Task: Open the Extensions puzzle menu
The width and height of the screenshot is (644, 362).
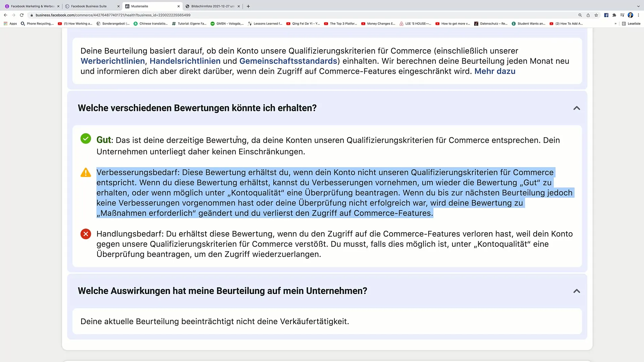Action: click(x=614, y=15)
